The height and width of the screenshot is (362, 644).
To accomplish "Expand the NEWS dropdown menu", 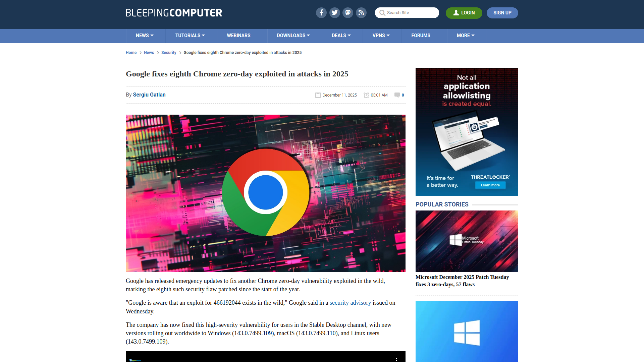I will point(145,36).
